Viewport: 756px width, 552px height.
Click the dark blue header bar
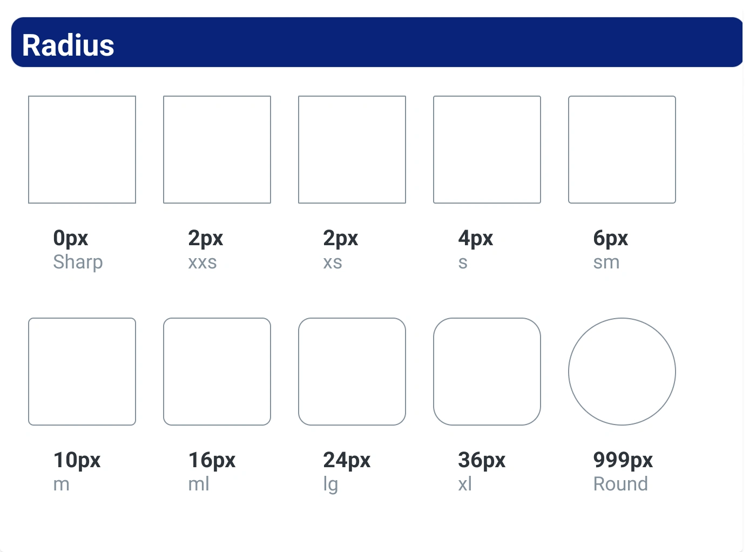(377, 42)
